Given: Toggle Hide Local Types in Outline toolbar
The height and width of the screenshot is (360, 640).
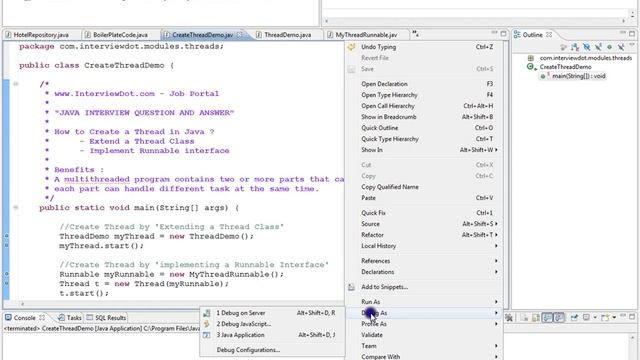Looking at the screenshot, I should (x=621, y=47).
